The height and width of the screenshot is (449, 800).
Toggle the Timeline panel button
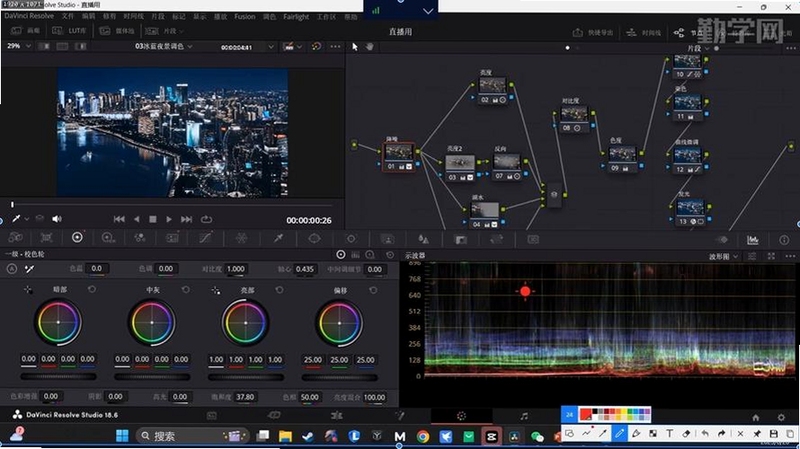643,33
